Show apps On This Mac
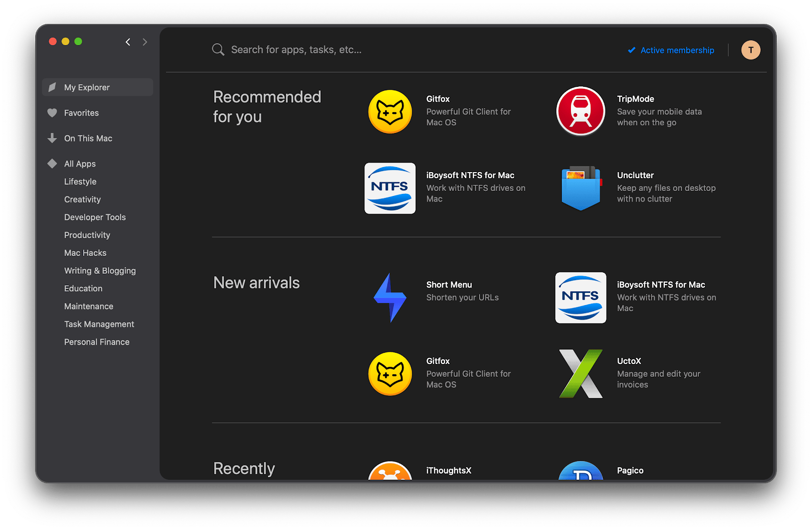812x530 pixels. [88, 138]
